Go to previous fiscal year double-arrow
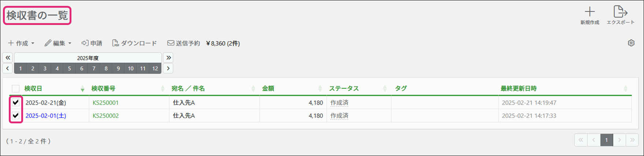Viewport: 644px width, 156px height. 8,58
